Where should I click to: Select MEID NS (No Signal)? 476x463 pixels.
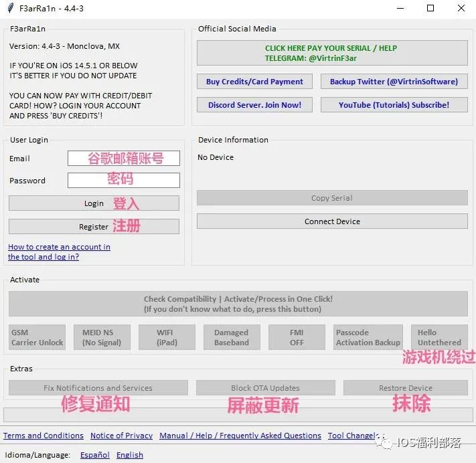coord(102,337)
